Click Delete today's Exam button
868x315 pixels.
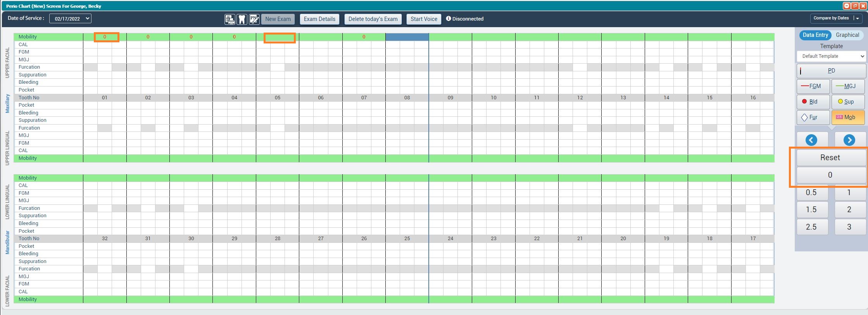(373, 19)
